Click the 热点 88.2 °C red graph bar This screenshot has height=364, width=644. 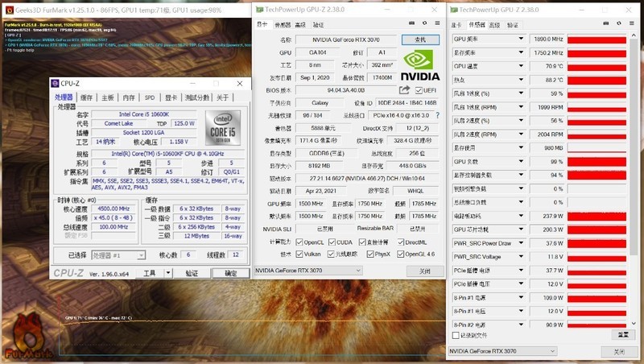(597, 80)
